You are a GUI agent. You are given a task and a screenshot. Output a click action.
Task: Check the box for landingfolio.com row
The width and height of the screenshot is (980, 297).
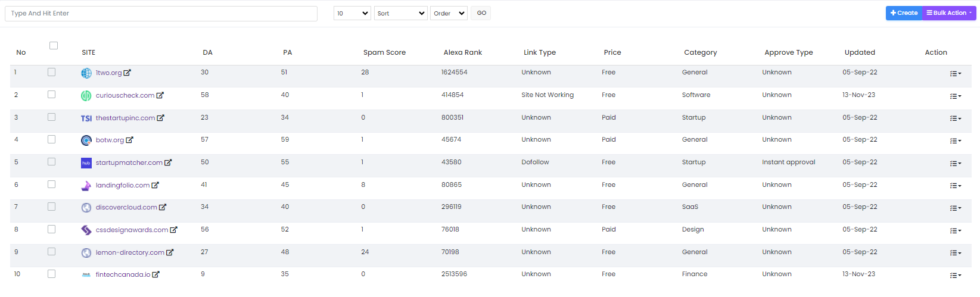51,185
